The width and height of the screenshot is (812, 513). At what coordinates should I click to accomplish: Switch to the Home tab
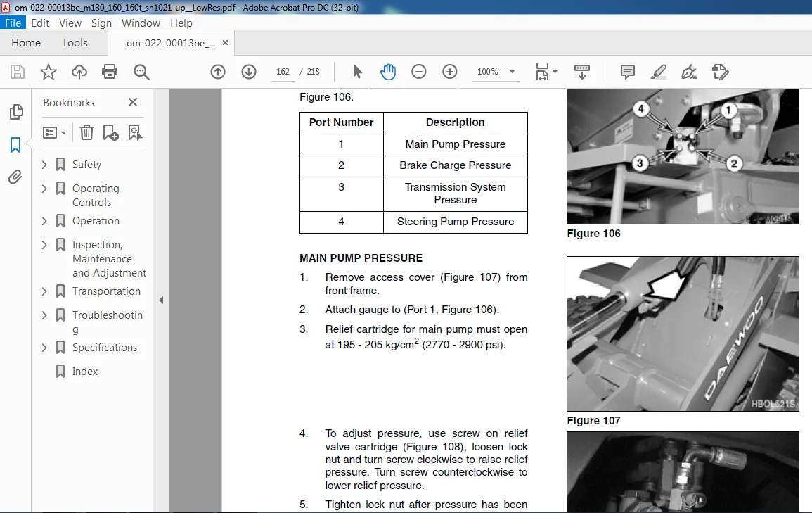click(x=26, y=42)
